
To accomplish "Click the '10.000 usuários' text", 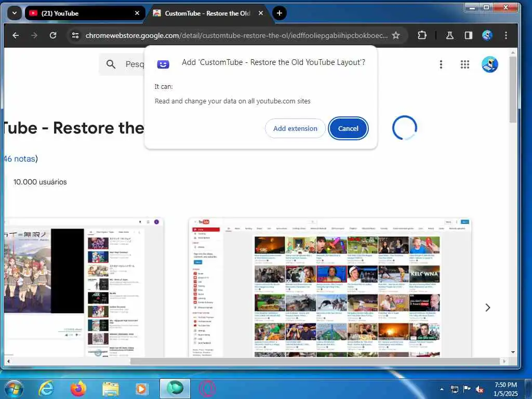I will point(40,182).
